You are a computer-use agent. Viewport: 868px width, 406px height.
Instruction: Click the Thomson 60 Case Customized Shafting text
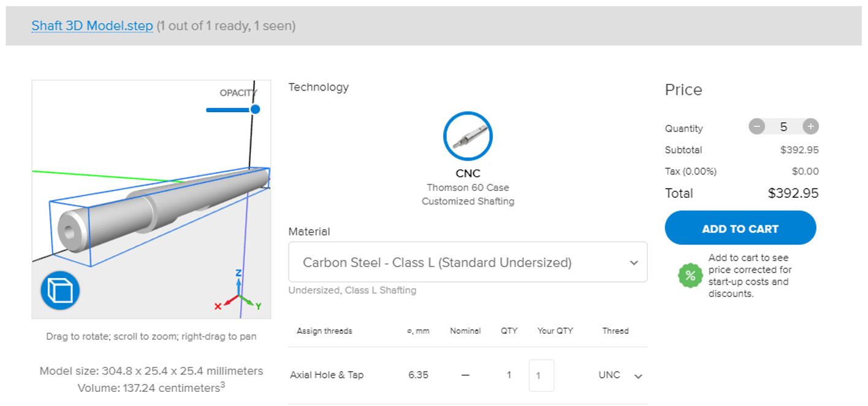tap(468, 194)
